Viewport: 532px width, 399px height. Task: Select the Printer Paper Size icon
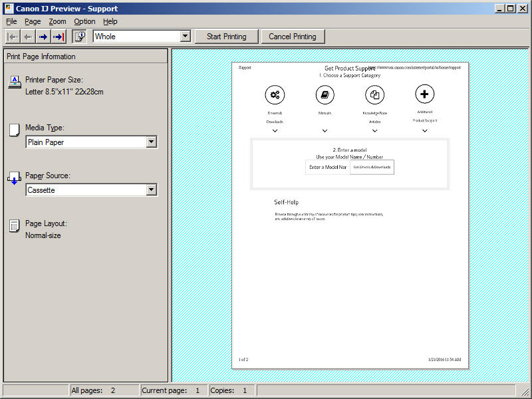(x=14, y=81)
